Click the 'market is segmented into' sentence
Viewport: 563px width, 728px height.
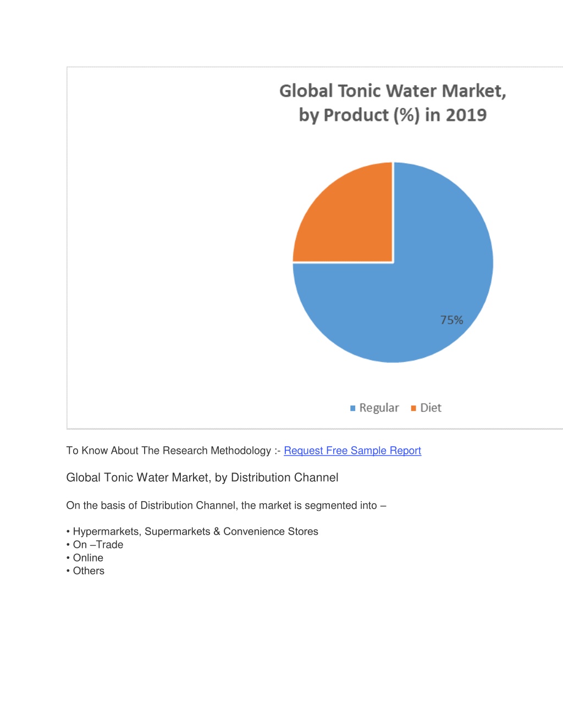226,505
